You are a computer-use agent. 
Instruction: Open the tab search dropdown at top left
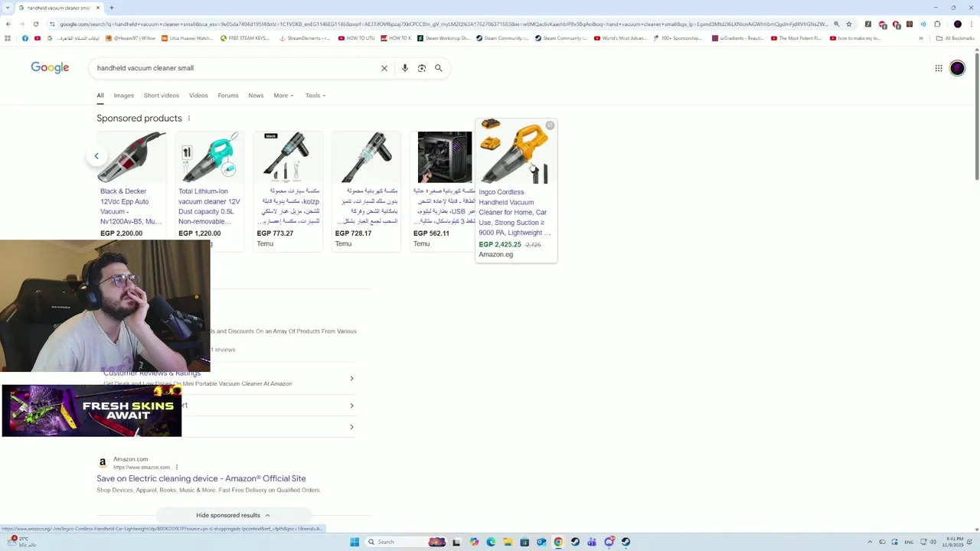pos(8,8)
